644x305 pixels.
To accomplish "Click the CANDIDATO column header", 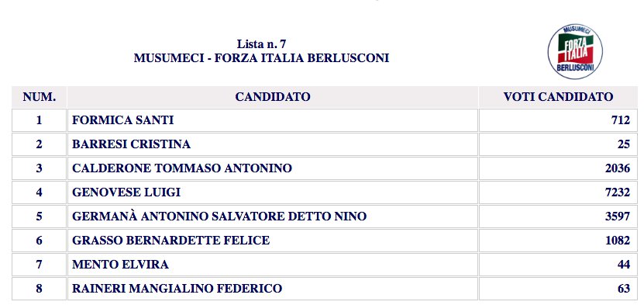I will coord(273,97).
